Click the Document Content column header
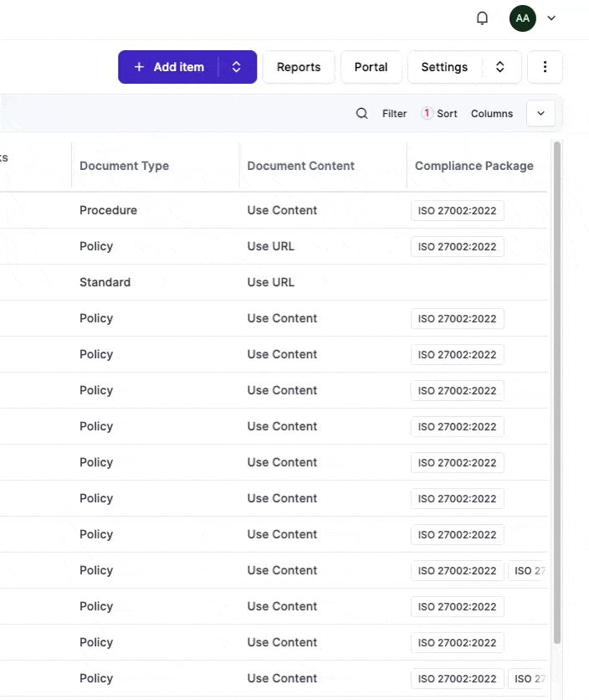589x700 pixels. [x=300, y=166]
